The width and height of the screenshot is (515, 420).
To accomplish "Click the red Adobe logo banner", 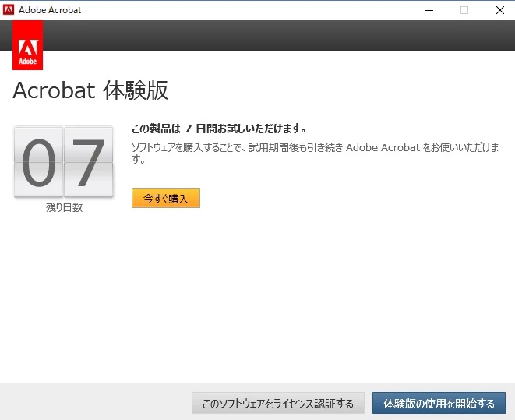I will [27, 45].
